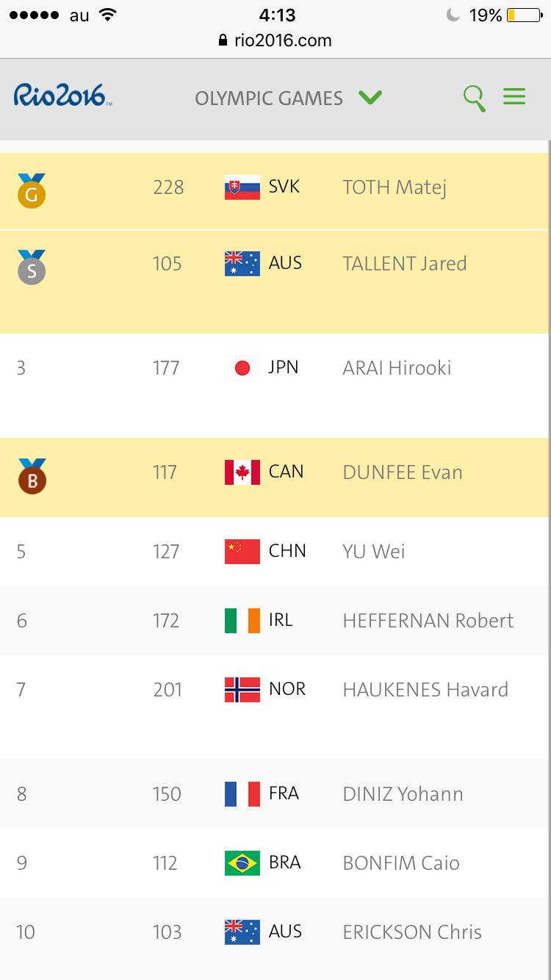Tap the Brazil flag icon
This screenshot has height=980, width=551.
point(242,863)
